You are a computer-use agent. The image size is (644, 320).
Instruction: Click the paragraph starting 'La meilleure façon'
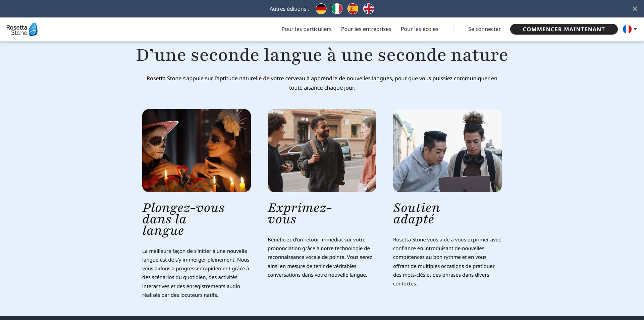click(x=196, y=273)
